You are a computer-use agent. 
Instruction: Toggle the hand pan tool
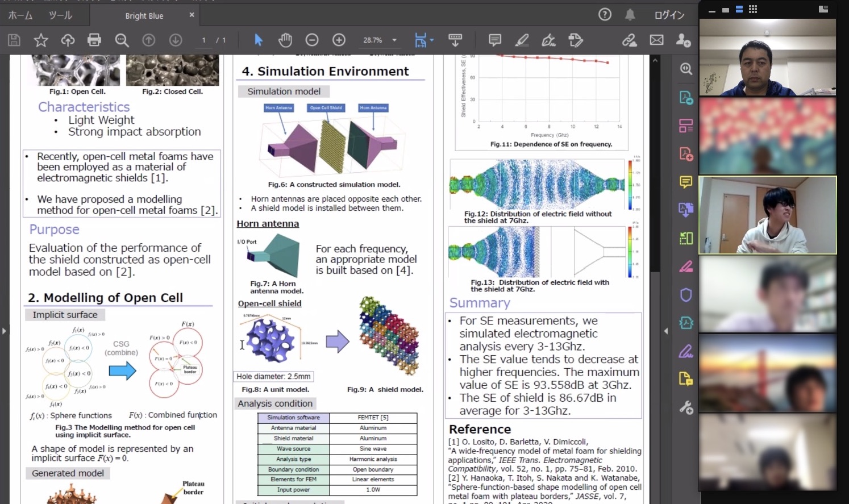pyautogui.click(x=285, y=40)
